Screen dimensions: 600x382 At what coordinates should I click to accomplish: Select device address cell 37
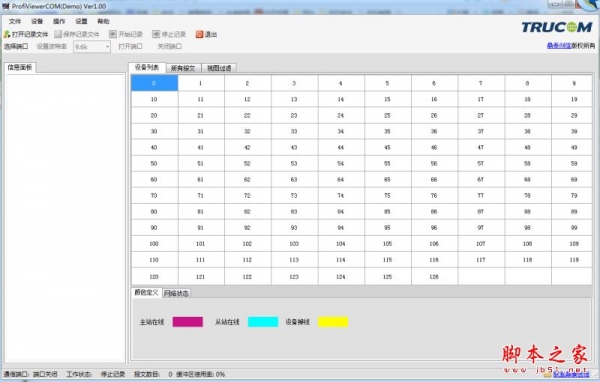[x=481, y=131]
